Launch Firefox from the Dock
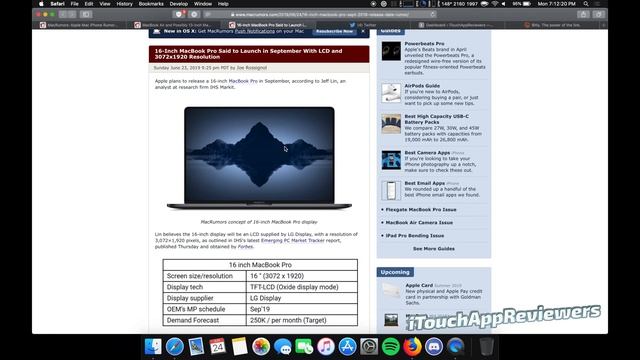Image resolution: width=640 pixels, height=360 pixels. click(412, 347)
